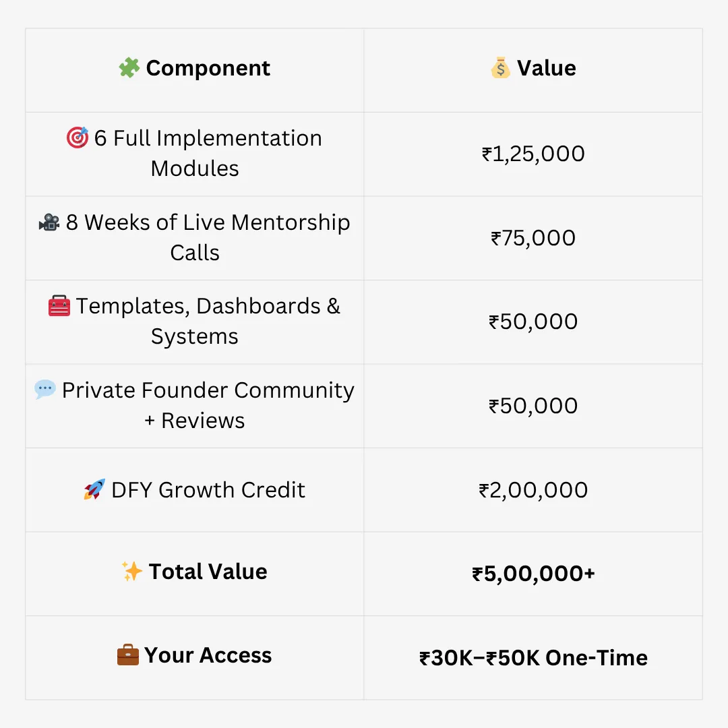Click the ₹30K–₹50K One-Time price text
Screen dimensions: 728x728
click(533, 658)
